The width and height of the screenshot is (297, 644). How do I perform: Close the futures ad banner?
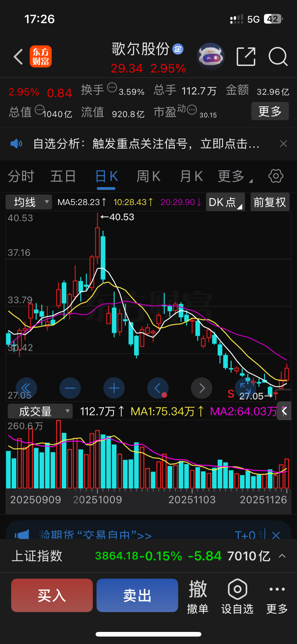[x=276, y=535]
